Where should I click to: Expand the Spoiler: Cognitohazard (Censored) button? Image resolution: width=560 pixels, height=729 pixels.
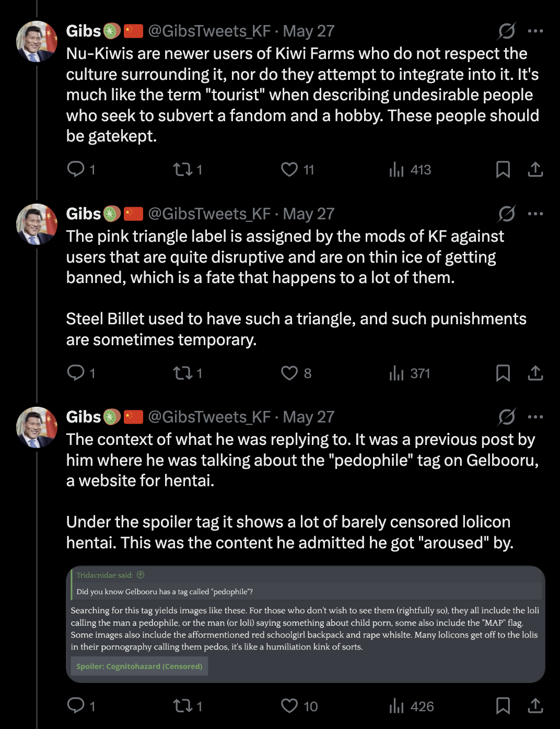click(x=139, y=666)
